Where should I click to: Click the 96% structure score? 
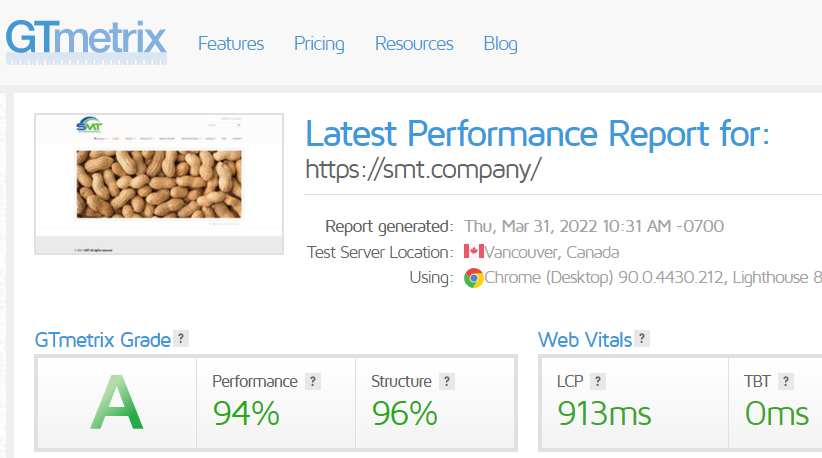pyautogui.click(x=404, y=413)
